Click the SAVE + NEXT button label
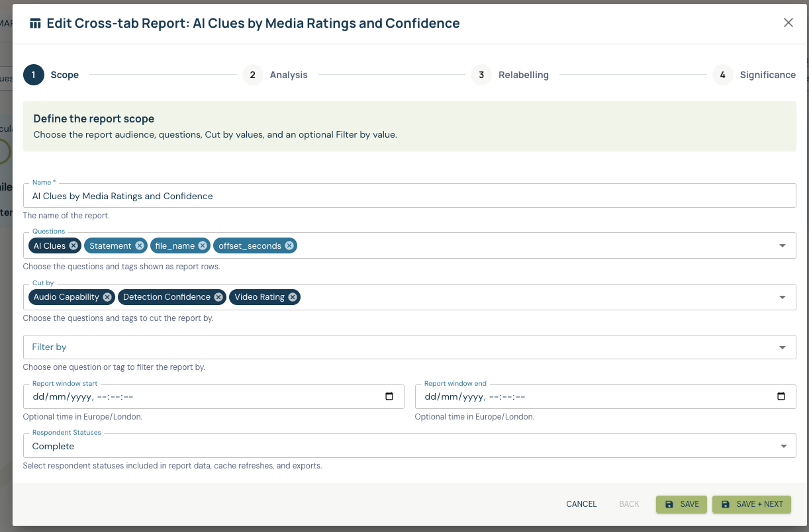 tap(759, 504)
